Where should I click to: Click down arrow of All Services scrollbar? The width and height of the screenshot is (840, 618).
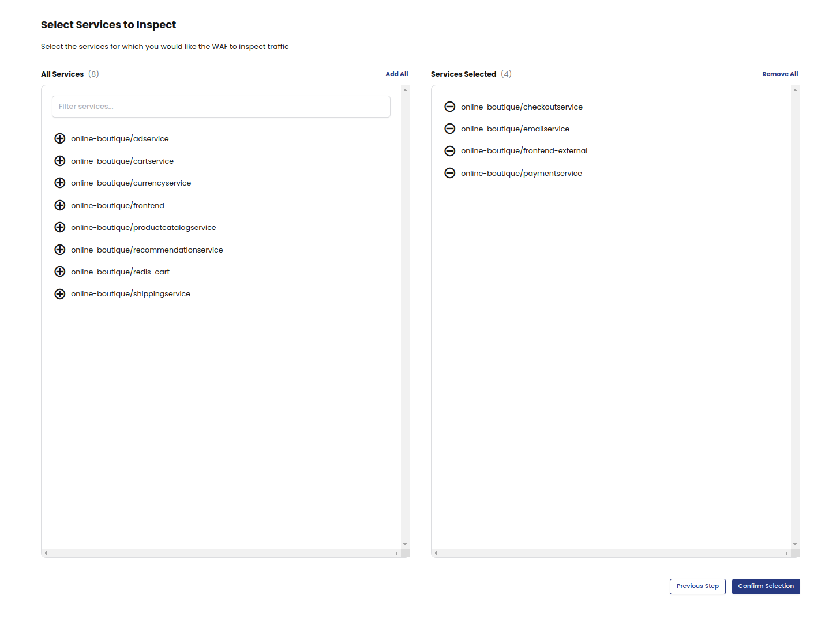[x=406, y=544]
